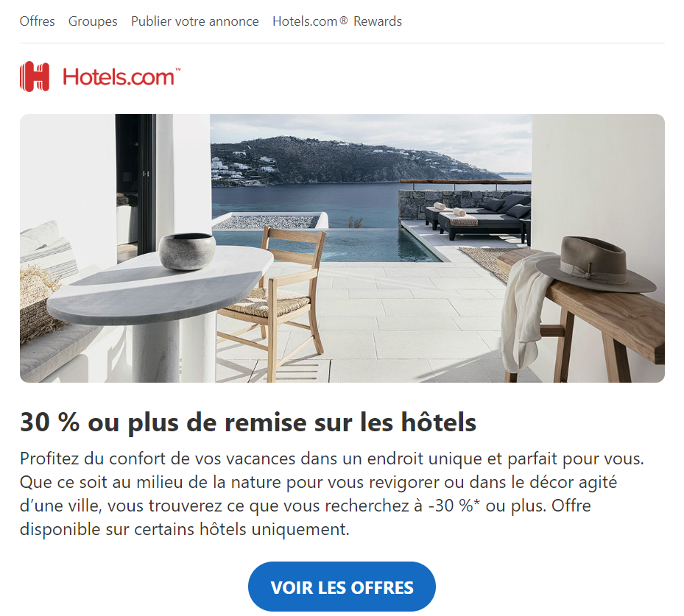Click the red Hotels.com H logo icon
The width and height of the screenshot is (684, 616).
tap(35, 77)
